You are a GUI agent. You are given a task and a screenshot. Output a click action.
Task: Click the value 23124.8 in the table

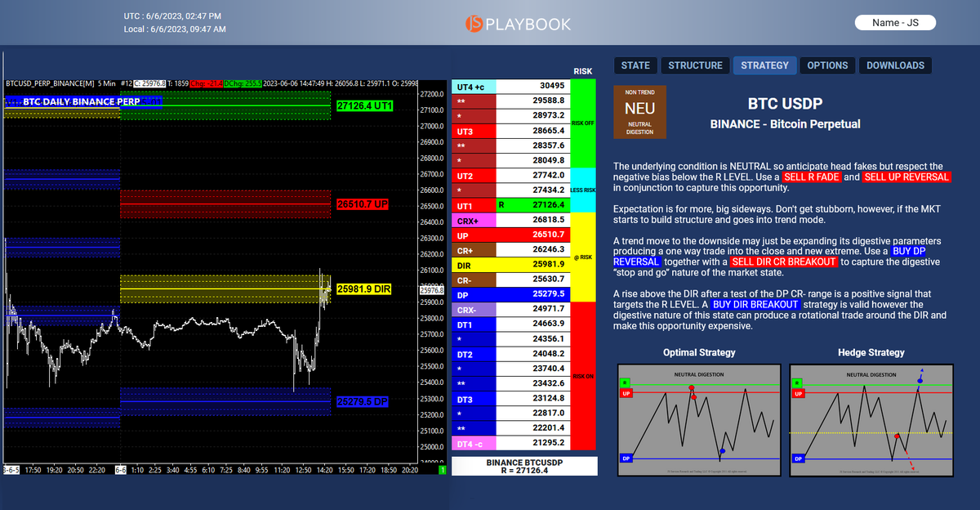(x=548, y=398)
